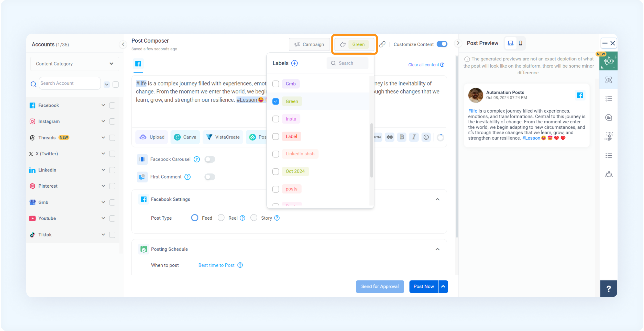Show help for Facebook Carousel
644x331 pixels.
pyautogui.click(x=197, y=159)
